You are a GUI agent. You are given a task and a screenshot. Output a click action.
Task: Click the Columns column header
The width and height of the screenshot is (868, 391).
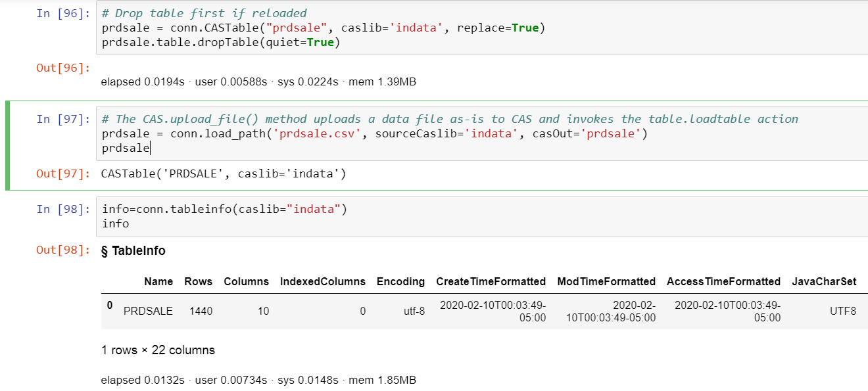[x=247, y=281]
